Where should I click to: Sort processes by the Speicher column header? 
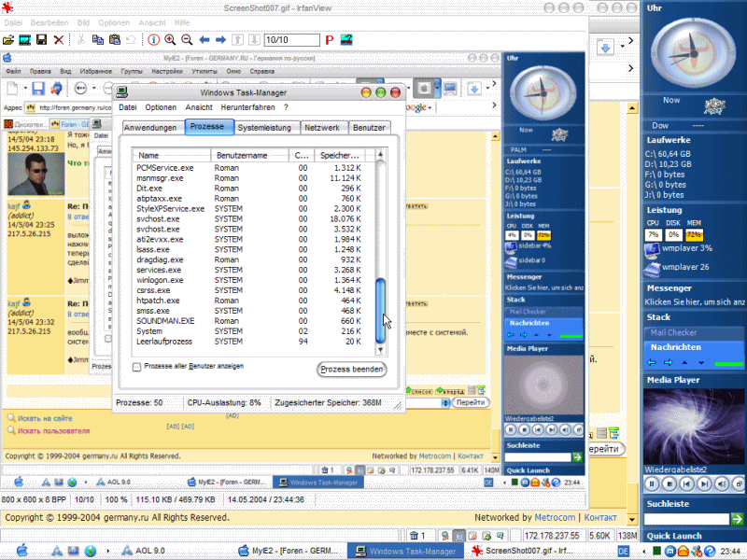(340, 155)
